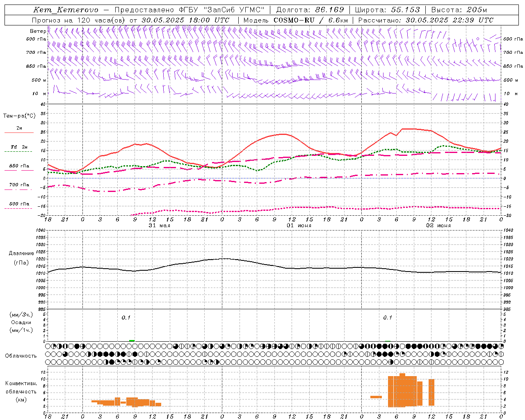
Task: Click the Осадки panel label
Action: tap(21, 322)
